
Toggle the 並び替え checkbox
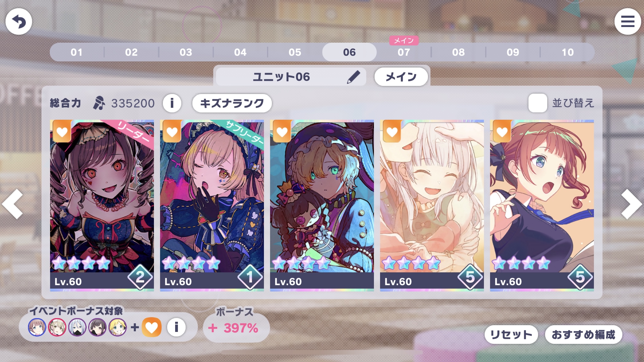point(537,103)
